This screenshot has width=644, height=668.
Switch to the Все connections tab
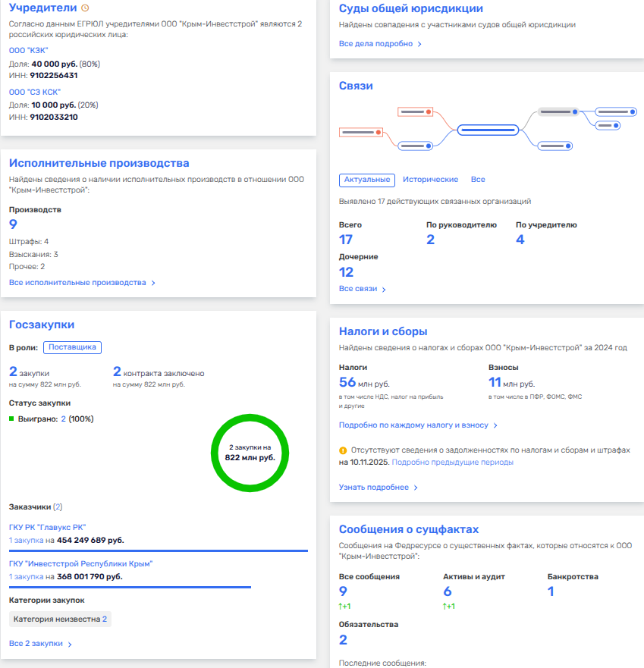478,180
